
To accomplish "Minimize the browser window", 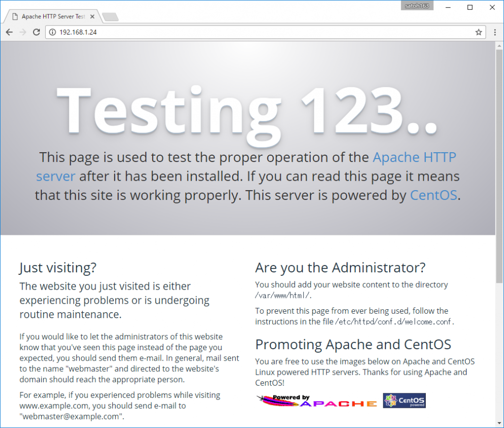I will point(448,7).
